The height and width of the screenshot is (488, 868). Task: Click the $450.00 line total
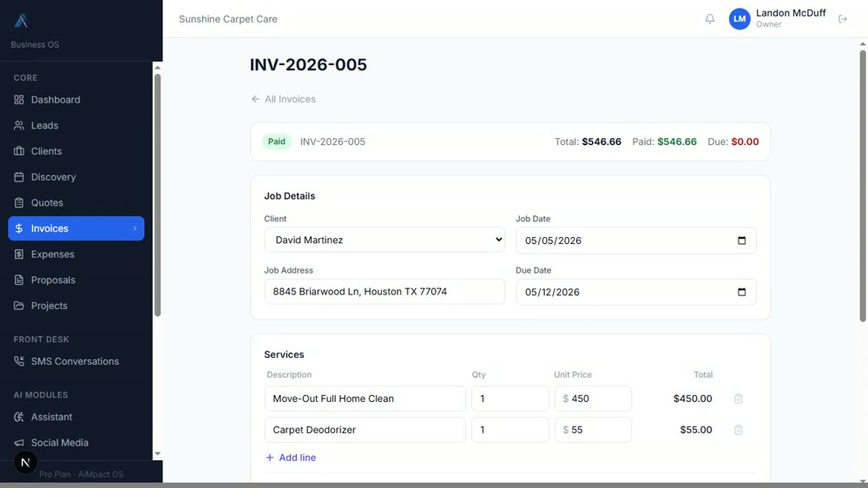coord(693,399)
